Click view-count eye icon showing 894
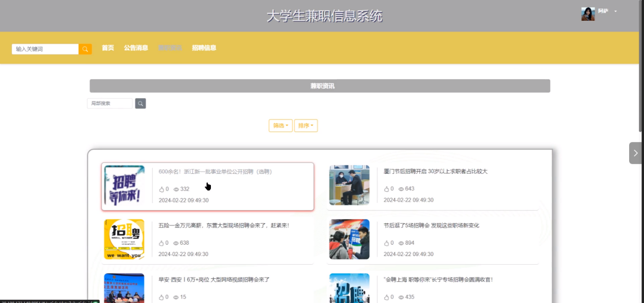644x303 pixels. pos(401,243)
